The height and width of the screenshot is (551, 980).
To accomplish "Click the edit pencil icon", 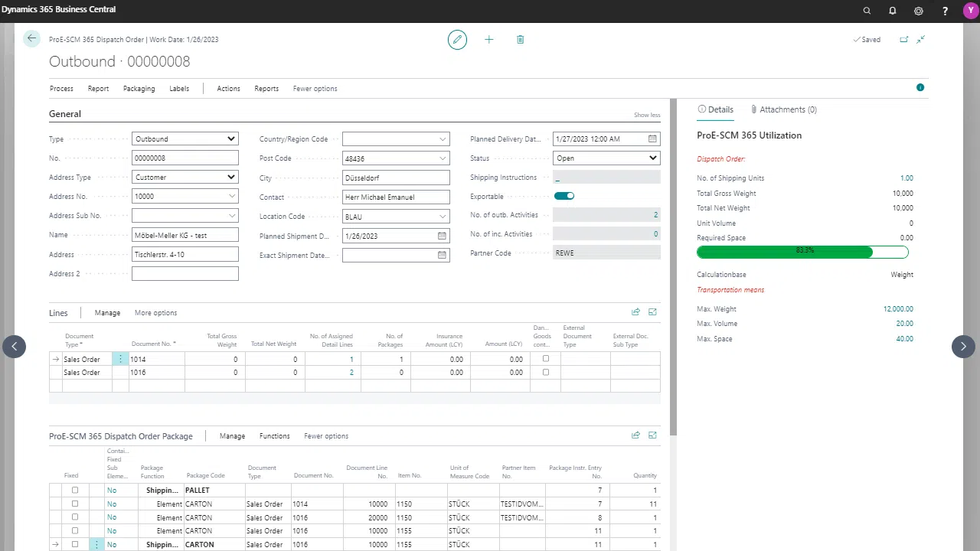I will tap(457, 40).
